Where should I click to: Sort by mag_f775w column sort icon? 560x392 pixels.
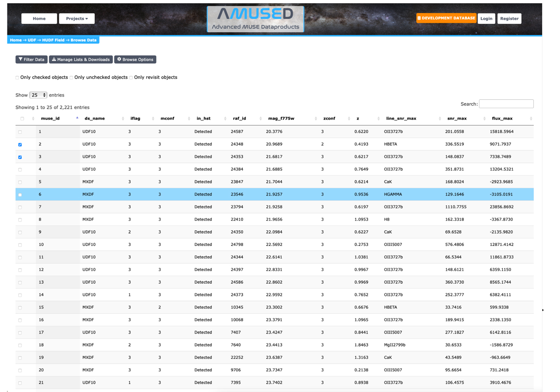coord(316,119)
